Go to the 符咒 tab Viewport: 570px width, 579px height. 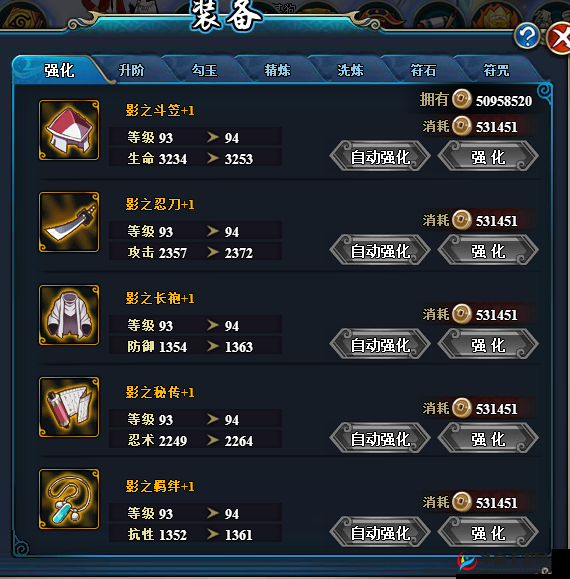(497, 70)
